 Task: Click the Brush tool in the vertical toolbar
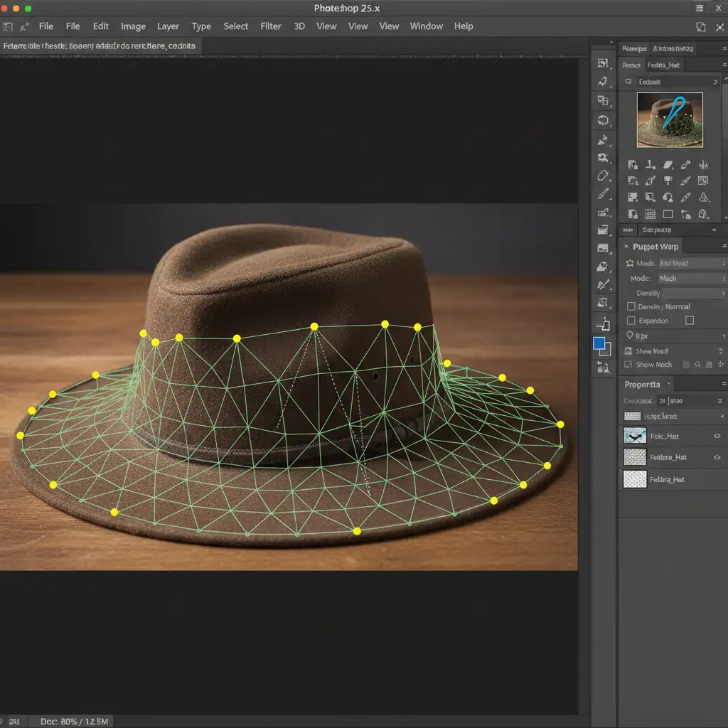click(604, 193)
